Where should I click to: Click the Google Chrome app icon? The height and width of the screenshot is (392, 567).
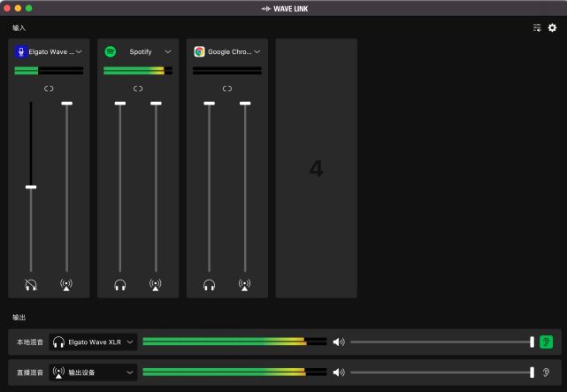[x=199, y=51]
